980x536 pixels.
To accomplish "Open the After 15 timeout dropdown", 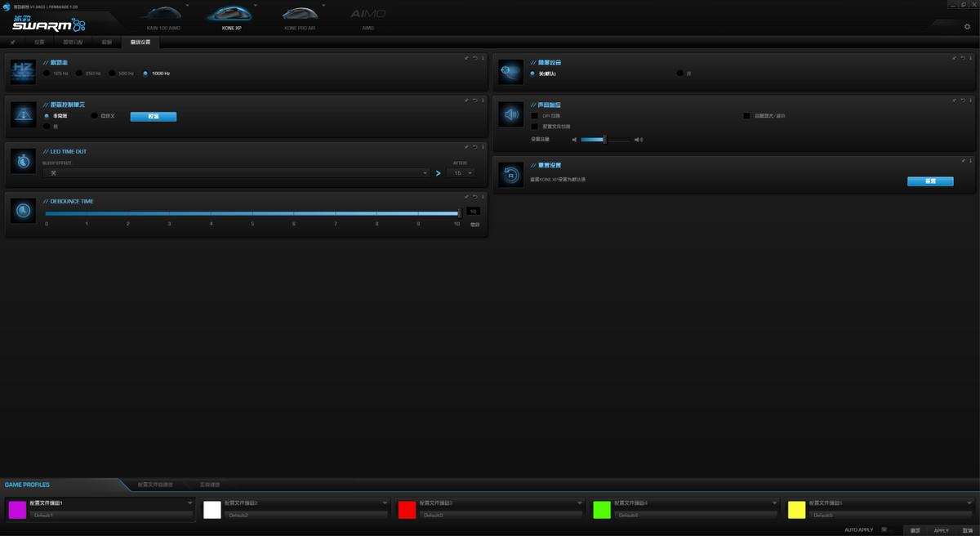I will coord(463,173).
